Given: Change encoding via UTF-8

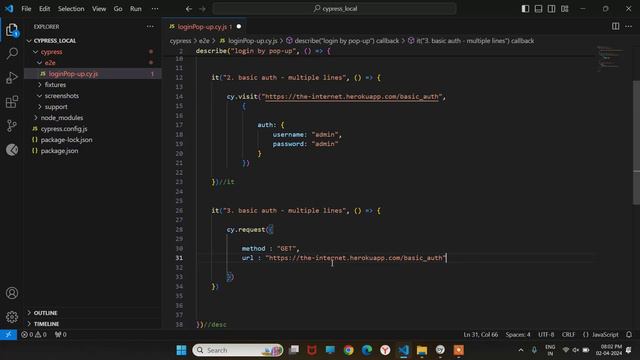Looking at the screenshot, I should point(546,335).
